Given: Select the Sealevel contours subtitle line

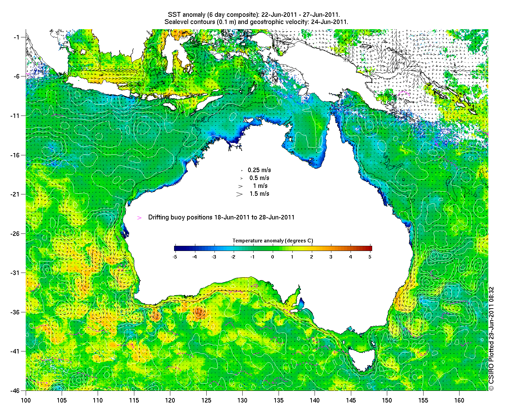Looking at the screenshot, I should (x=256, y=22).
